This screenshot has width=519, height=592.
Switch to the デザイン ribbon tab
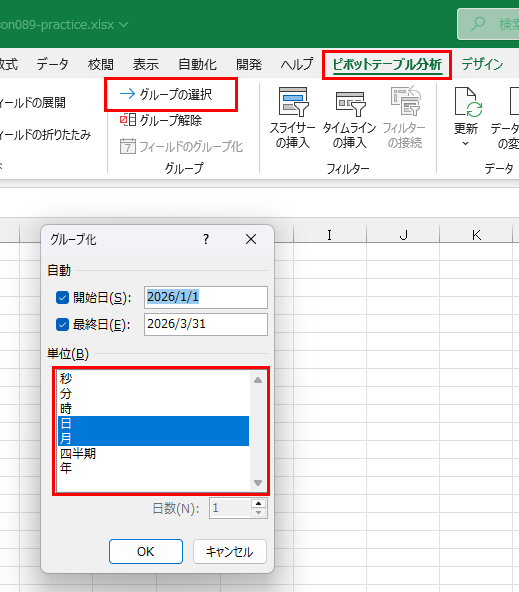click(x=482, y=65)
